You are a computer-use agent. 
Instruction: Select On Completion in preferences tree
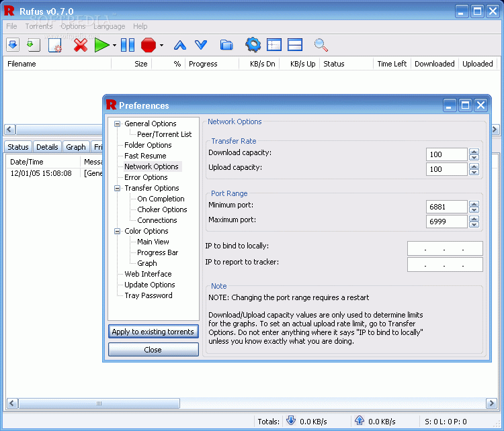click(x=161, y=199)
